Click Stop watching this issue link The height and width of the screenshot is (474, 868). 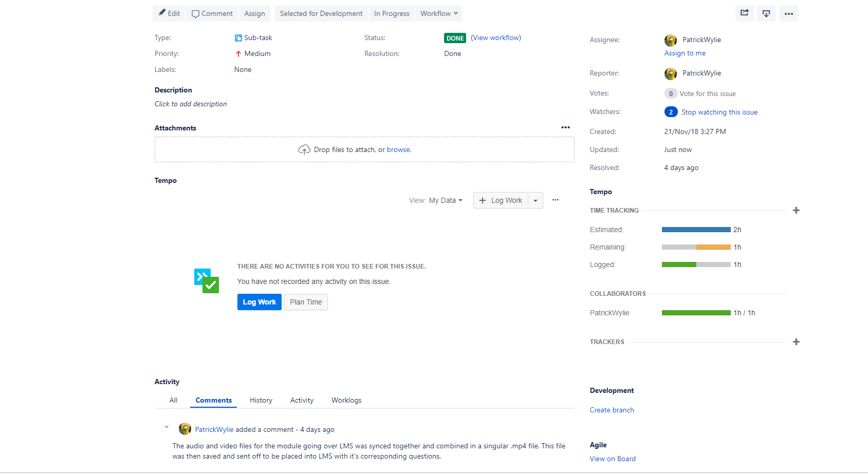tap(719, 112)
